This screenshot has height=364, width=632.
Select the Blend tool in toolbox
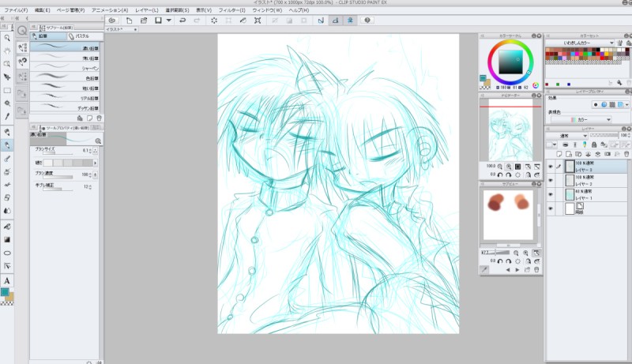[x=7, y=211]
